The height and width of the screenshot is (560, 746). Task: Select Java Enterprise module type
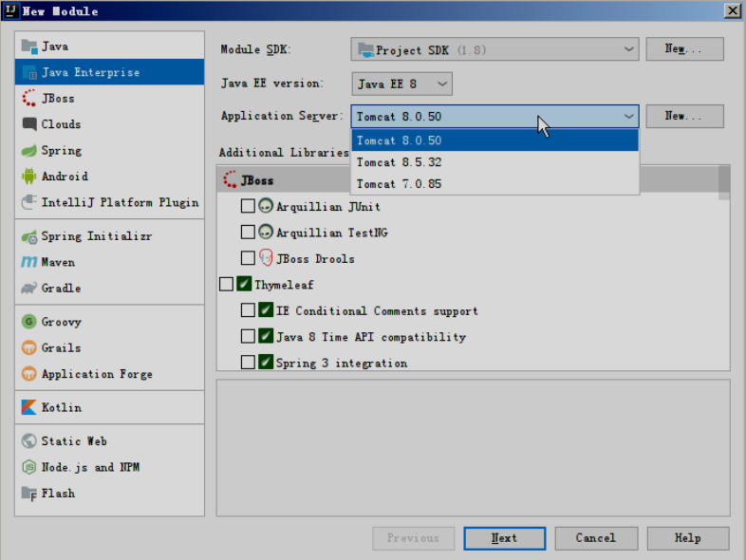pos(109,72)
